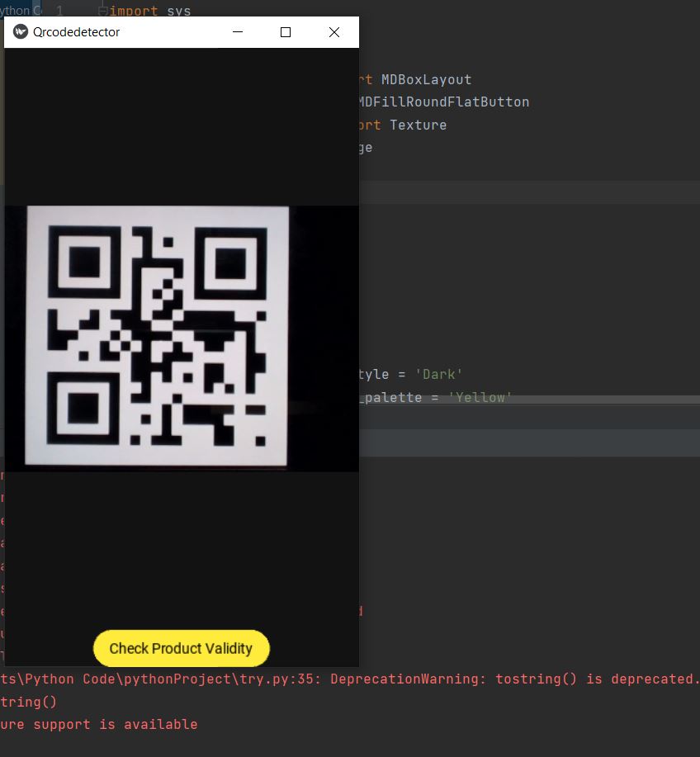The image size is (700, 757).
Task: Click 'import sys' line in code editor
Action: click(x=150, y=11)
